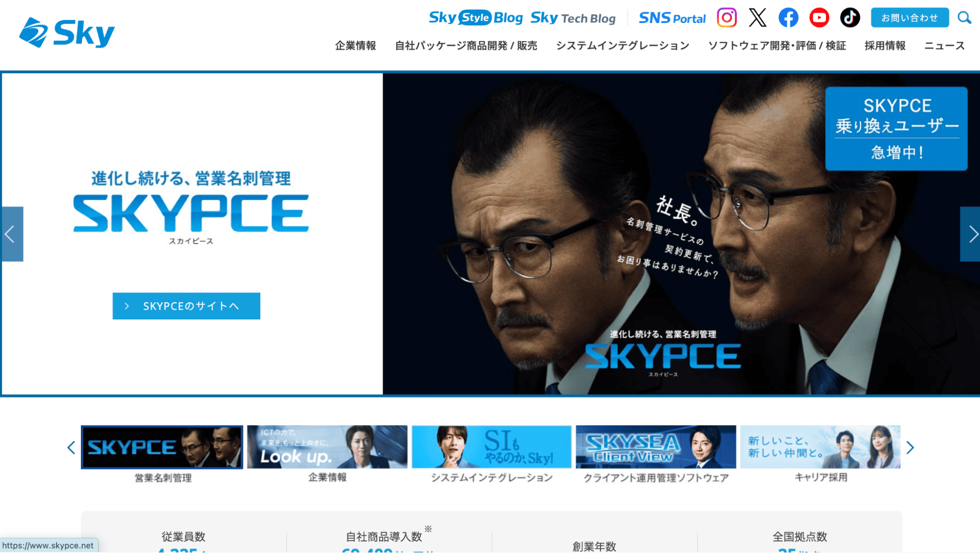Select SKYSEA Client View thumbnail
Viewport: 980px width, 553px height.
(x=656, y=447)
